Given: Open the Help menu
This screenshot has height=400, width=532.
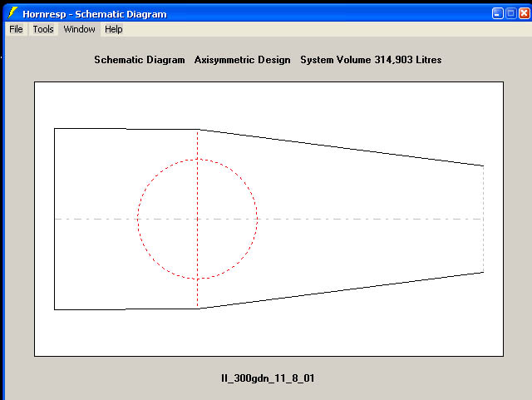Looking at the screenshot, I should click(x=113, y=29).
